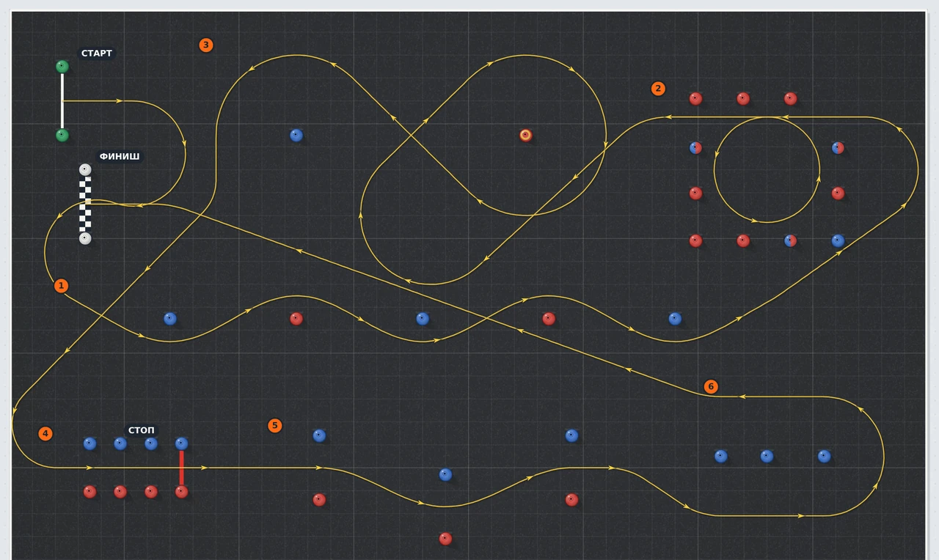
Task: Pick orange waypoint marker number 3
Action: (x=206, y=45)
